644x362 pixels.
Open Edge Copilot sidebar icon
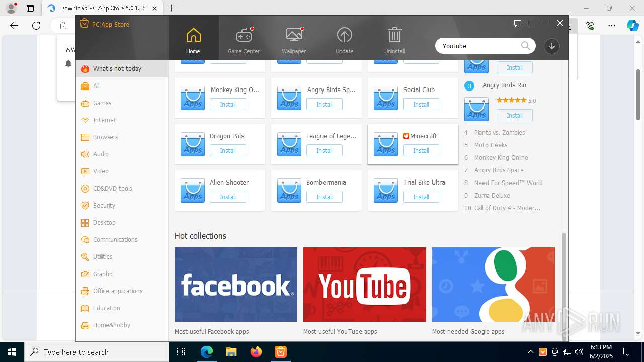pyautogui.click(x=632, y=26)
